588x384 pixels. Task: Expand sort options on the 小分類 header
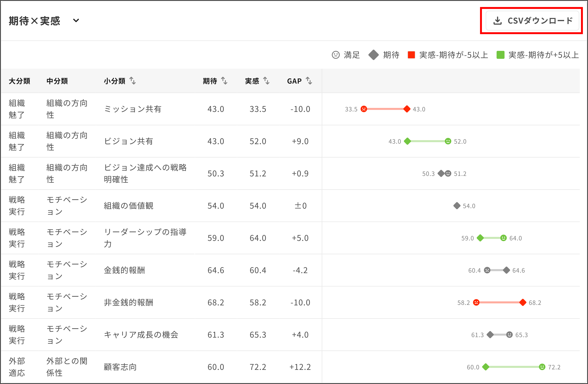(133, 81)
